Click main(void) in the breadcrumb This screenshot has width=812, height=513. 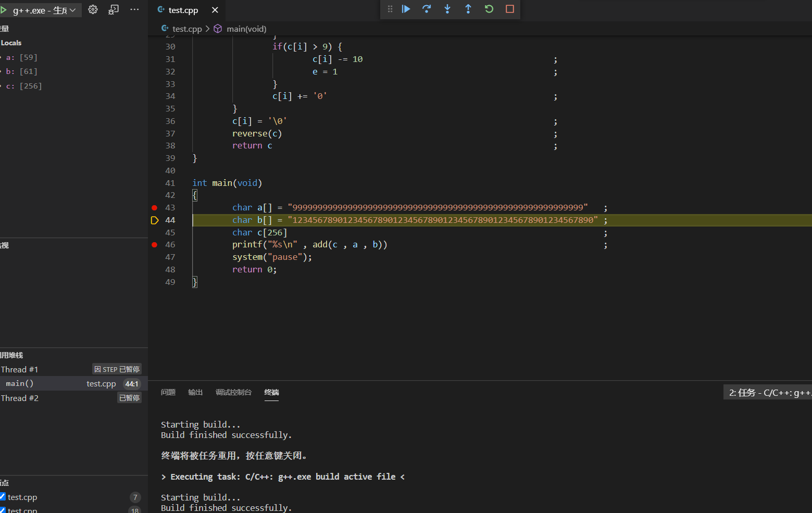click(x=246, y=29)
